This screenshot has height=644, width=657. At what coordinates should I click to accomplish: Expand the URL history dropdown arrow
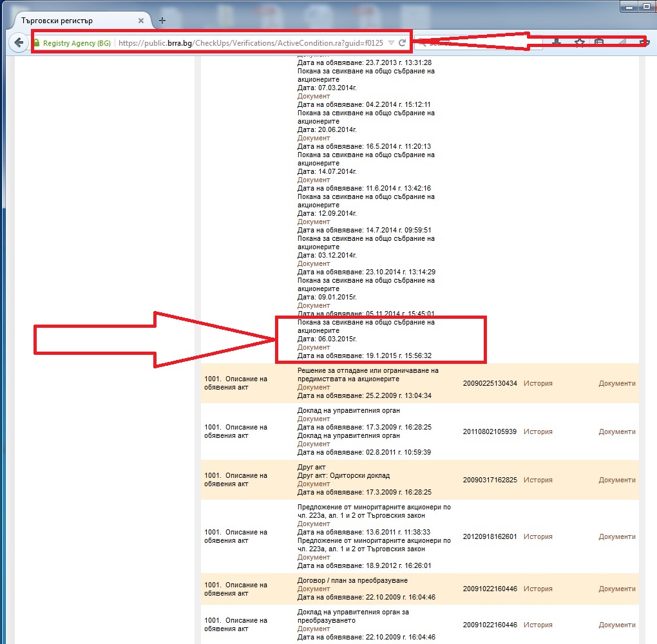[x=391, y=43]
